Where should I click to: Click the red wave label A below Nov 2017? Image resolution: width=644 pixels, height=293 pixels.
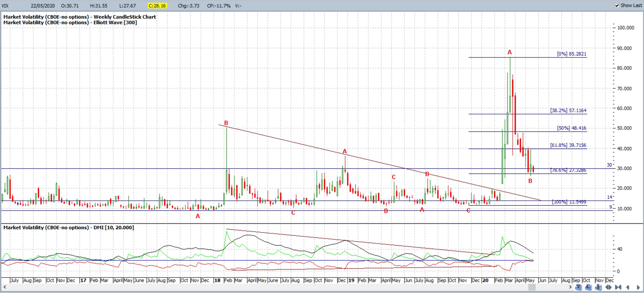(198, 216)
